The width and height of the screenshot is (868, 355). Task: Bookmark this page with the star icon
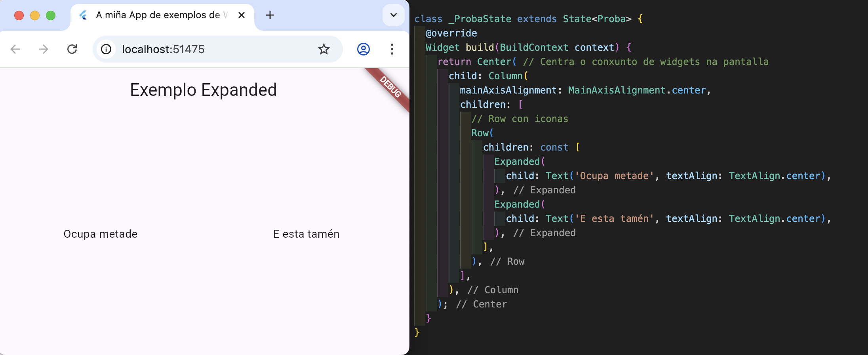[324, 49]
